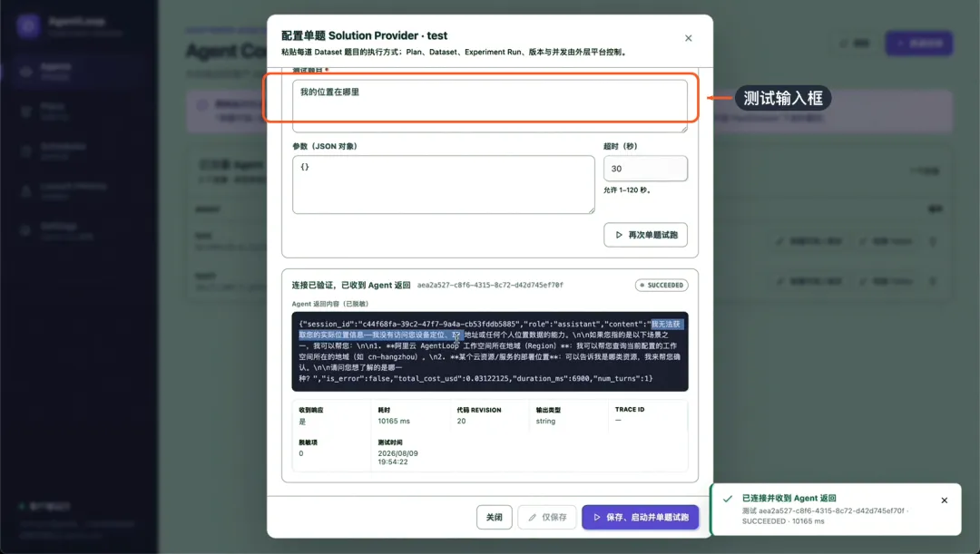Viewport: 980px width, 554px height.
Task: Dismiss the 已连接并收到 Agent 返回 notification
Action: point(945,501)
